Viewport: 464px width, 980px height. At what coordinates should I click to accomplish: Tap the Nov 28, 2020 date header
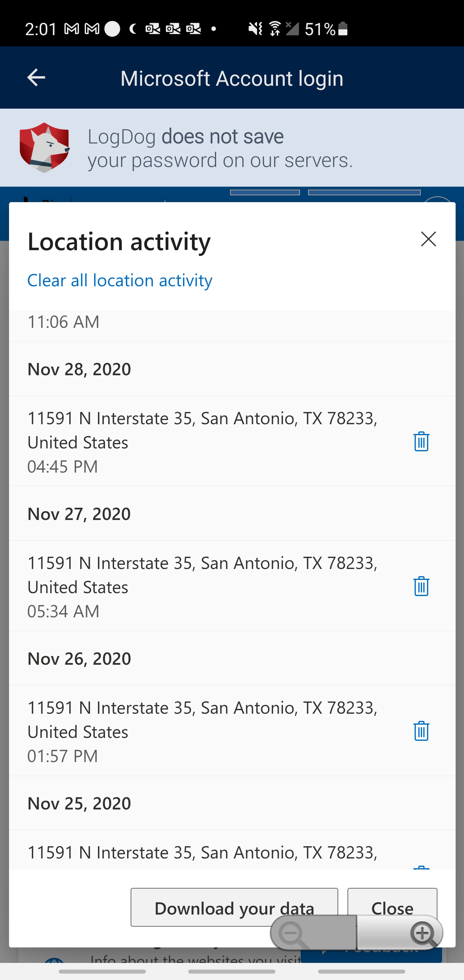click(x=80, y=369)
